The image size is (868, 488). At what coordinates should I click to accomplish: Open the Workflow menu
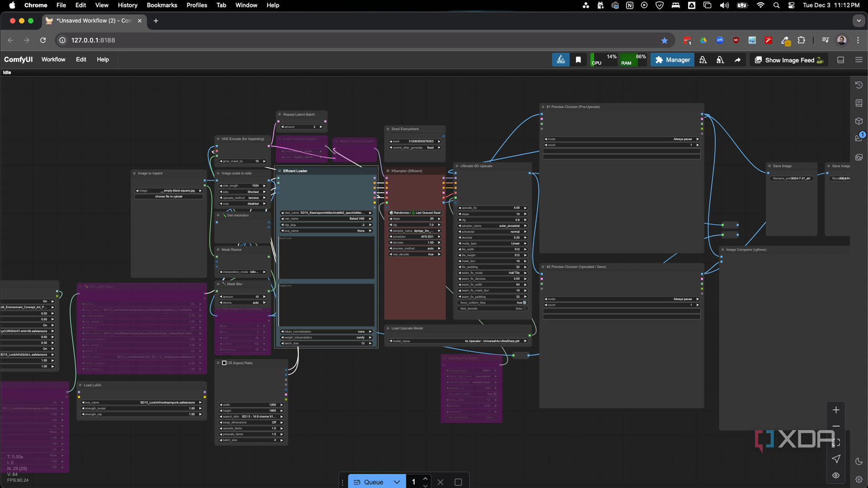pos(53,59)
